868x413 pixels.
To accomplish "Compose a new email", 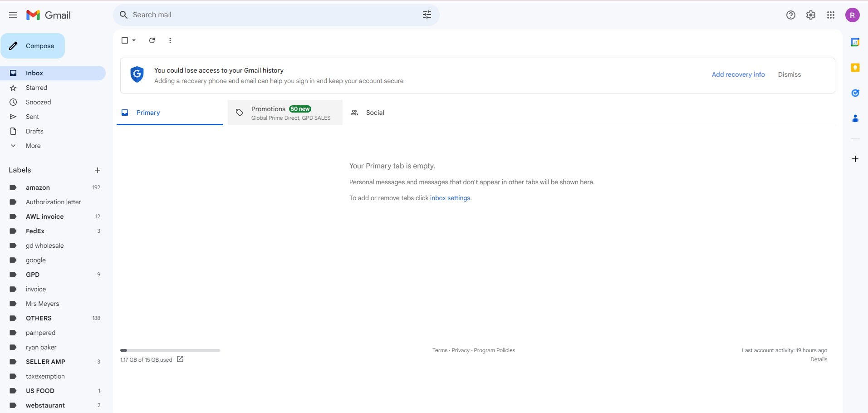I will [33, 46].
